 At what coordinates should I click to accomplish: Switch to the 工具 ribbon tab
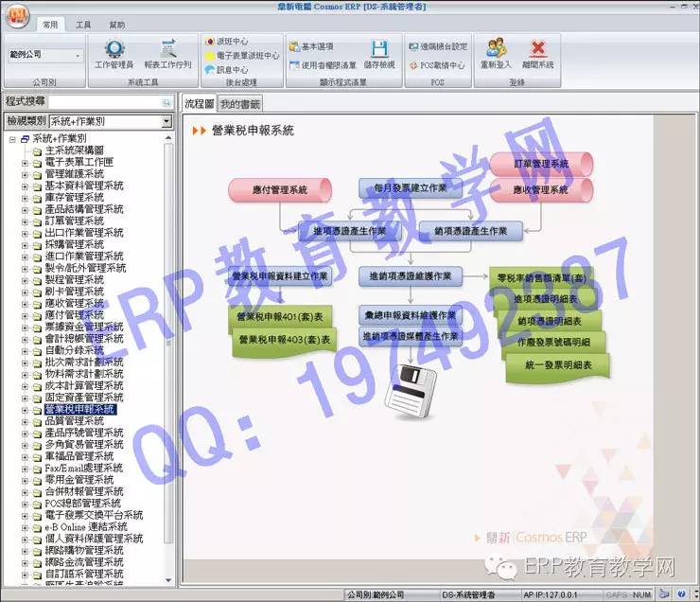pyautogui.click(x=83, y=25)
